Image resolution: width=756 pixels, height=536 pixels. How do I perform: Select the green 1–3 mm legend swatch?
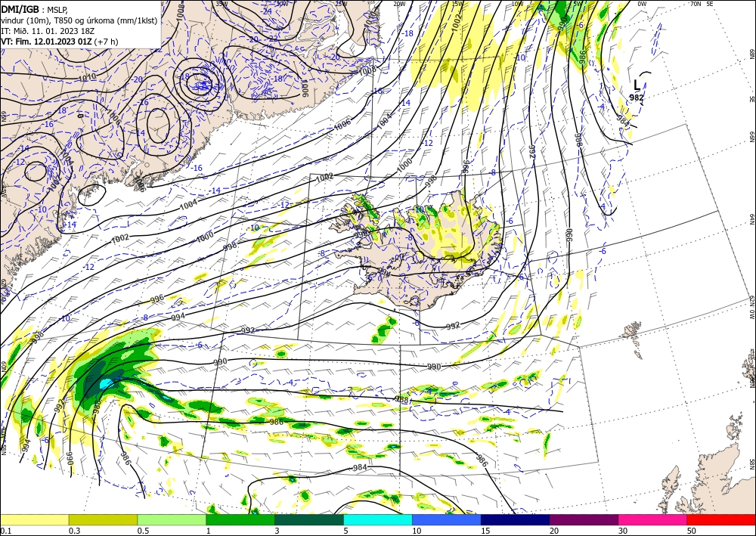[x=240, y=519]
